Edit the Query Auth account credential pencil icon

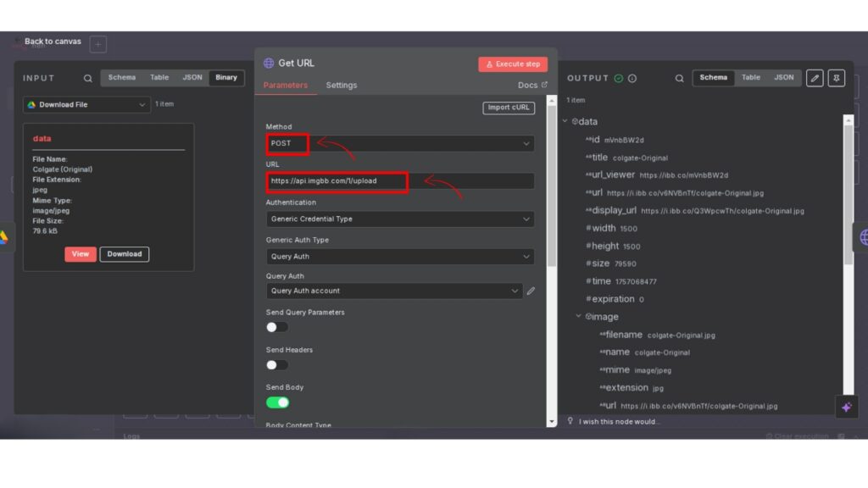tap(531, 291)
